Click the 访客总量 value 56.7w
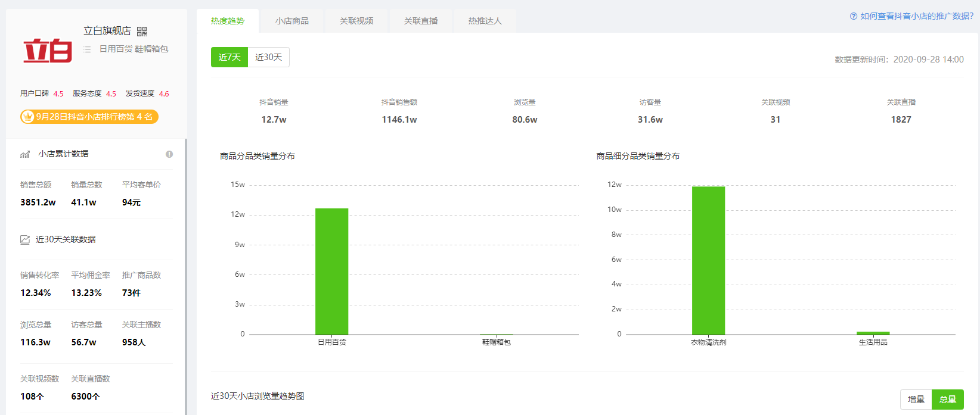Screen dimensions: 980x415 83,342
